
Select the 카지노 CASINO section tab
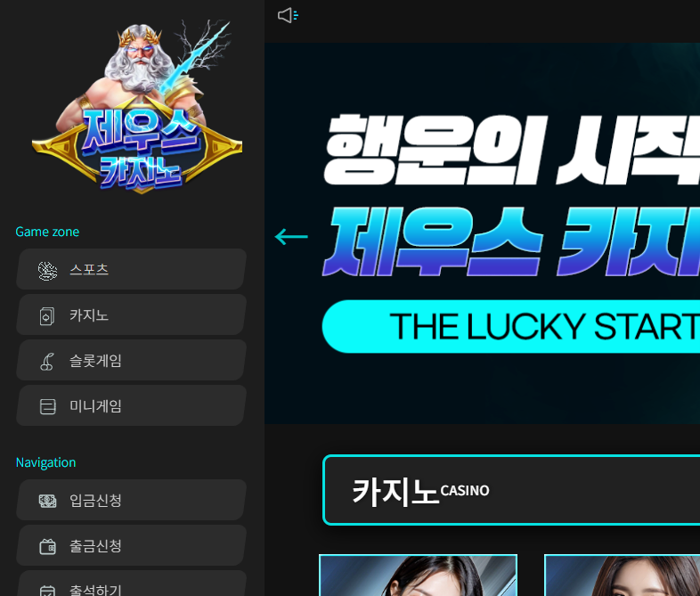tap(511, 490)
